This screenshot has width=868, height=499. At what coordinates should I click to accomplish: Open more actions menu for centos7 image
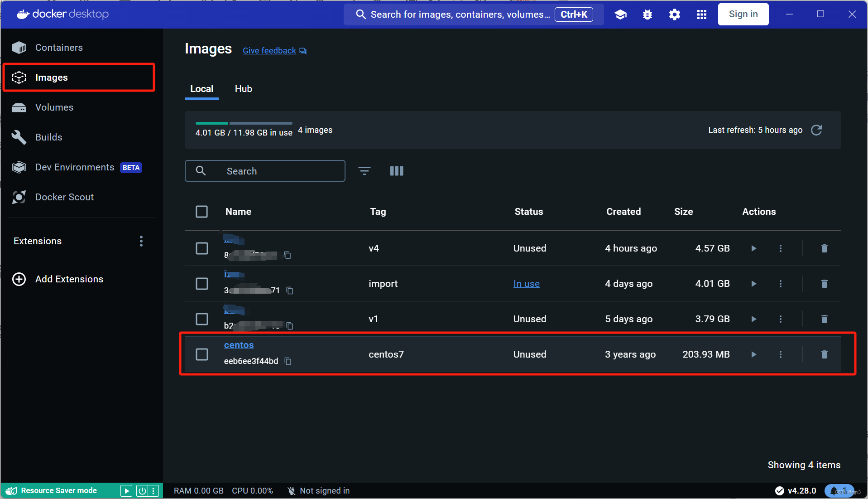tap(781, 354)
